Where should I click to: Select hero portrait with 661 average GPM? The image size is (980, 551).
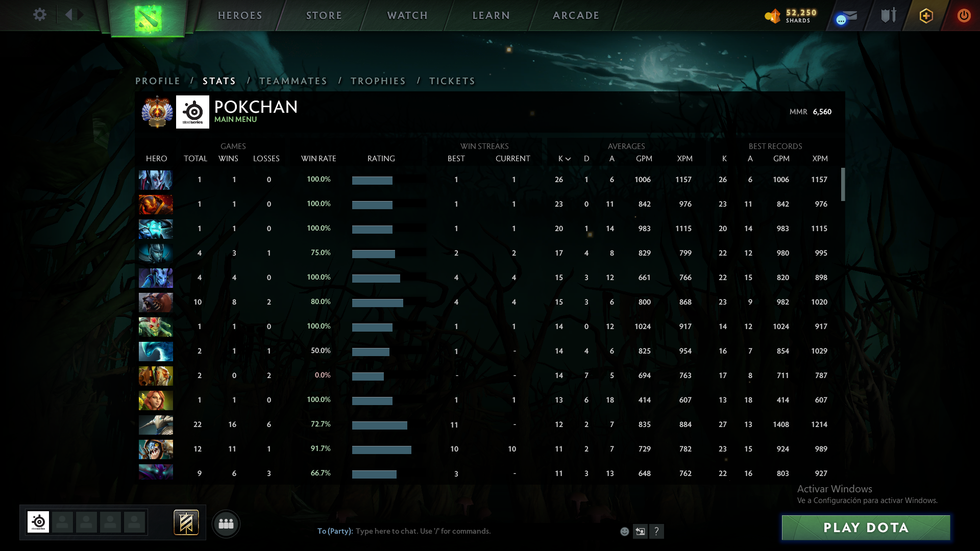[x=156, y=278]
